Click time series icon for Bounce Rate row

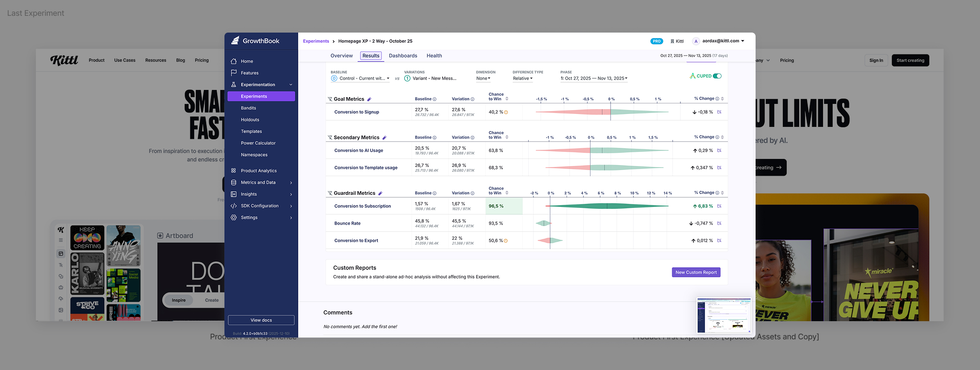coord(719,224)
